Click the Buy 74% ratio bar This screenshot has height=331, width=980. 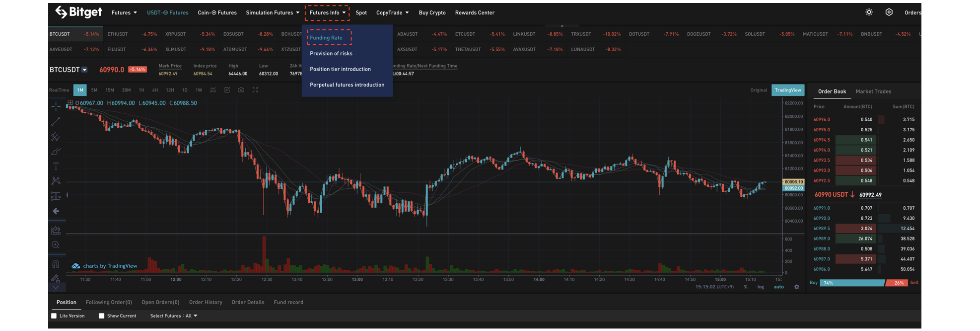pyautogui.click(x=851, y=283)
